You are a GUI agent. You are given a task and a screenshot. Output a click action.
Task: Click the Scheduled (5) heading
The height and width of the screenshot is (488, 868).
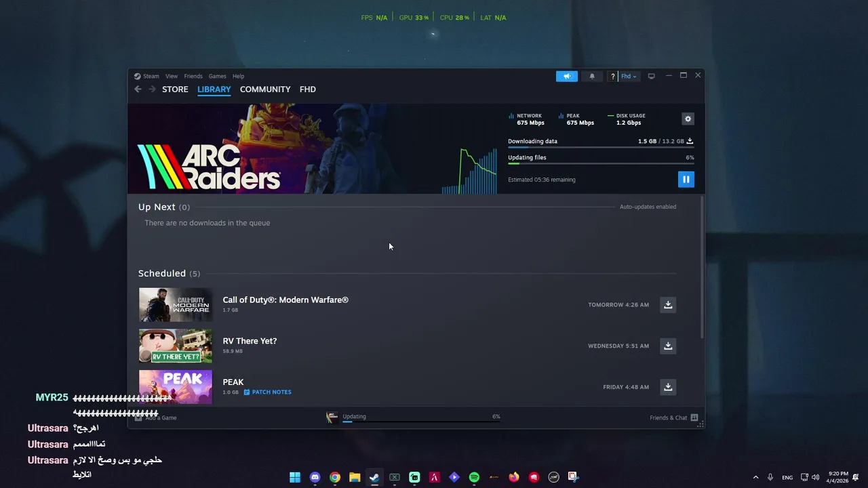169,273
